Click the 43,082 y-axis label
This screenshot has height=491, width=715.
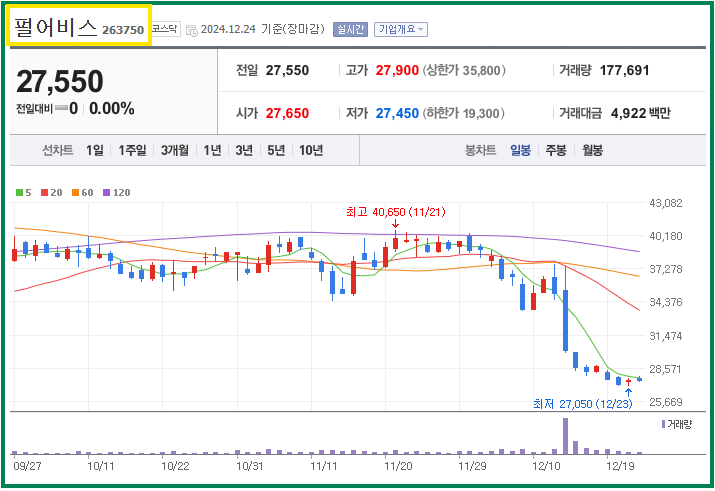pyautogui.click(x=666, y=203)
